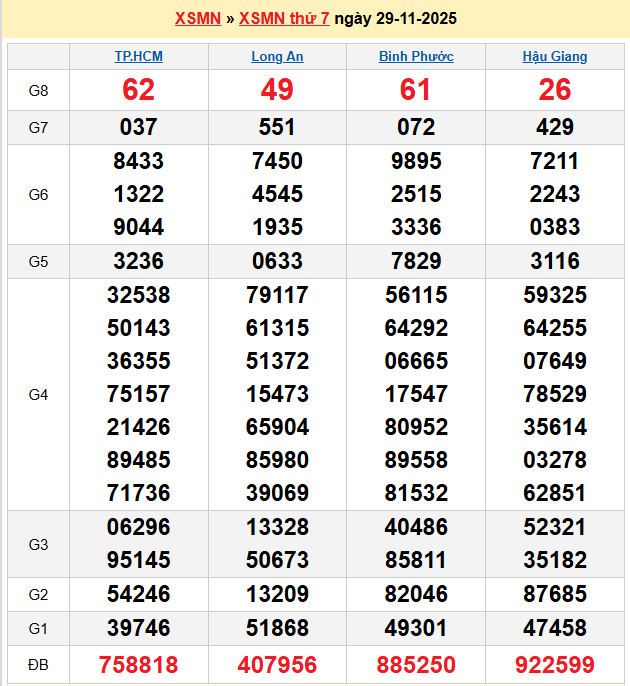Click G4 number 32538 under TP.HCM

coord(138,295)
